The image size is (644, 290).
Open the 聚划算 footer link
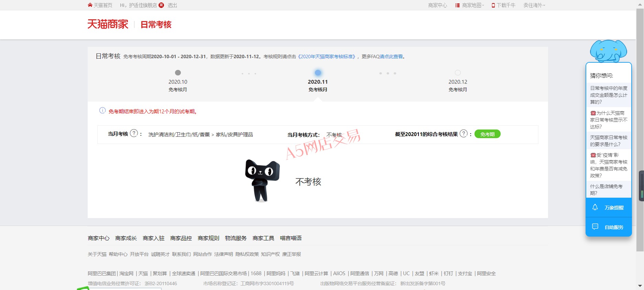coord(160,273)
